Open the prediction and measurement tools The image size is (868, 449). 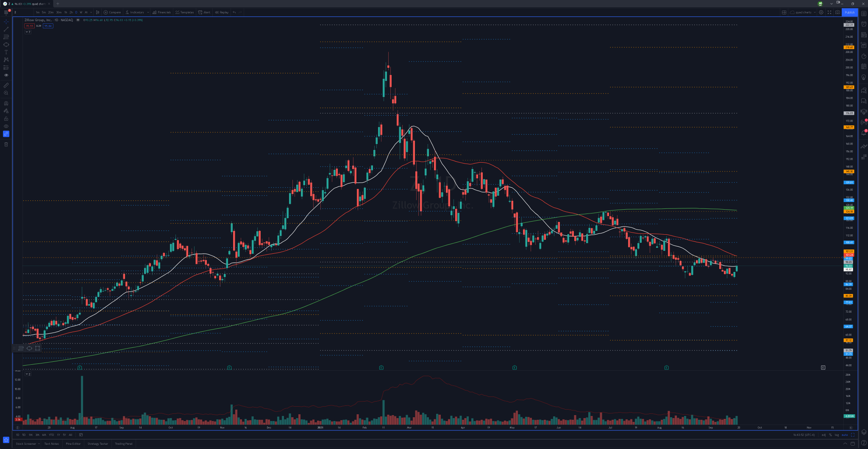pos(6,67)
